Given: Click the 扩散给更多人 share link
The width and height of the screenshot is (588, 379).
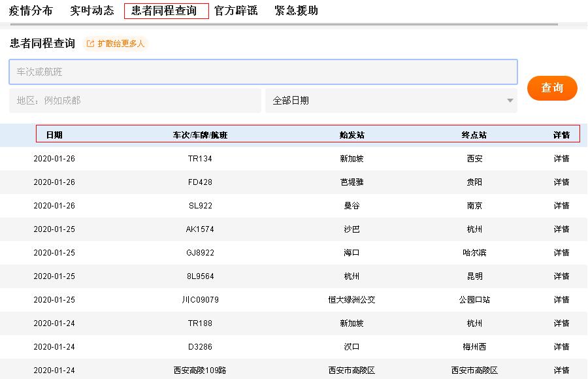Looking at the screenshot, I should coord(122,44).
